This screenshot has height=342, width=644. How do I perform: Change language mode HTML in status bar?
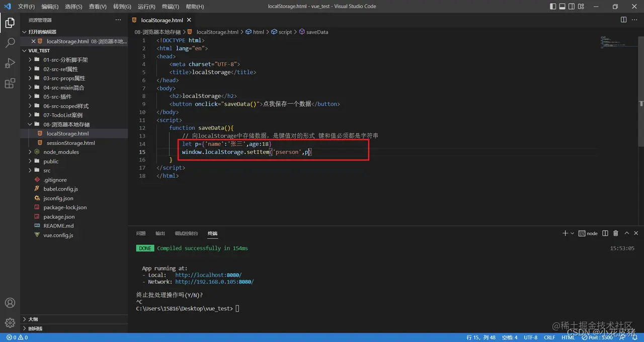pos(568,337)
